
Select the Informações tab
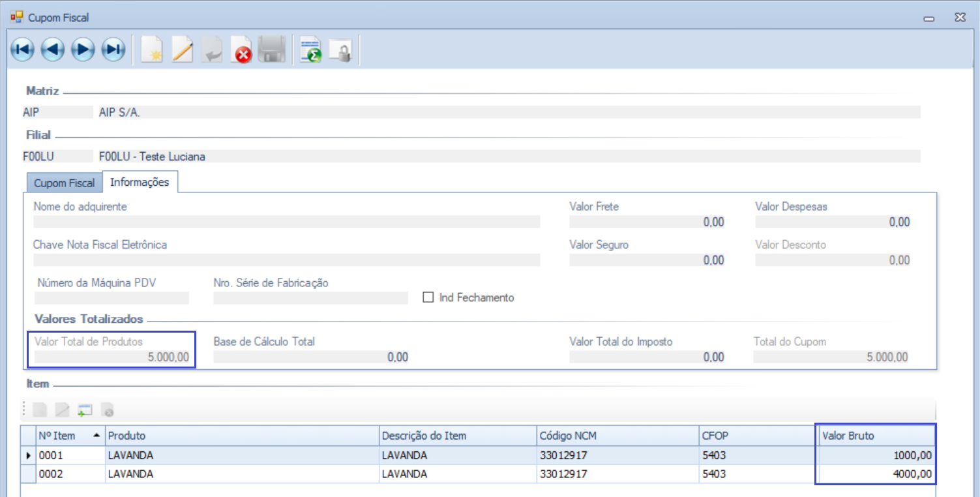tap(140, 183)
